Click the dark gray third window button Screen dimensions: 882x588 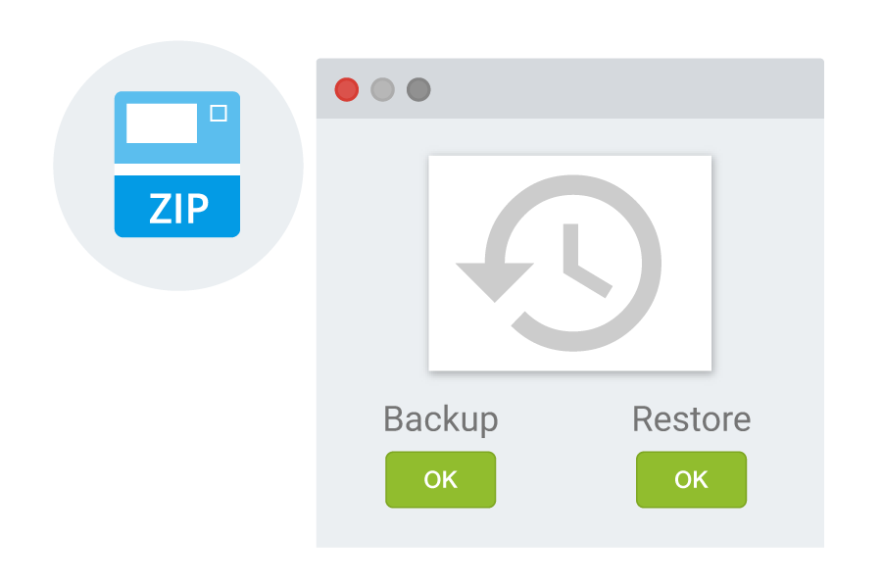[418, 89]
